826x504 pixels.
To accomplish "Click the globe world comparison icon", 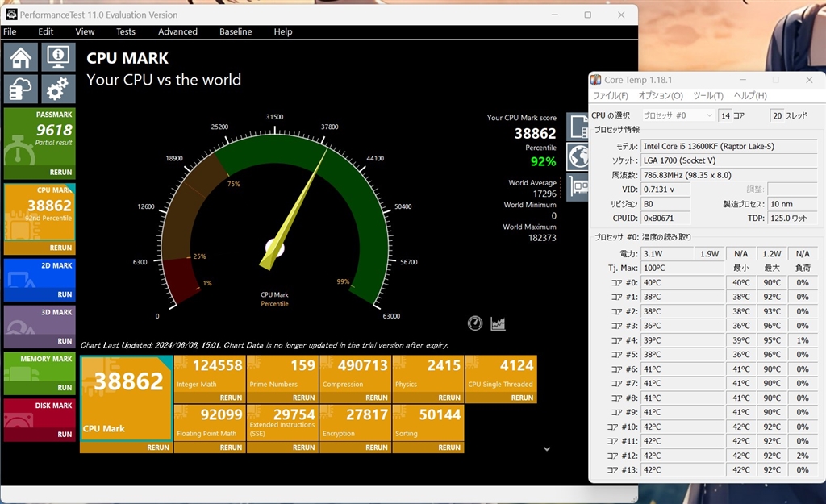I will (x=578, y=156).
